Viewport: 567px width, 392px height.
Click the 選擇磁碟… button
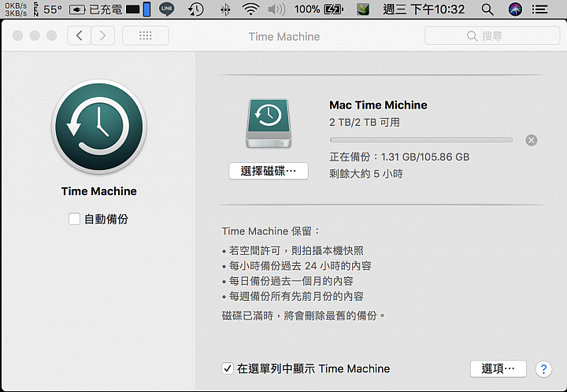click(269, 171)
